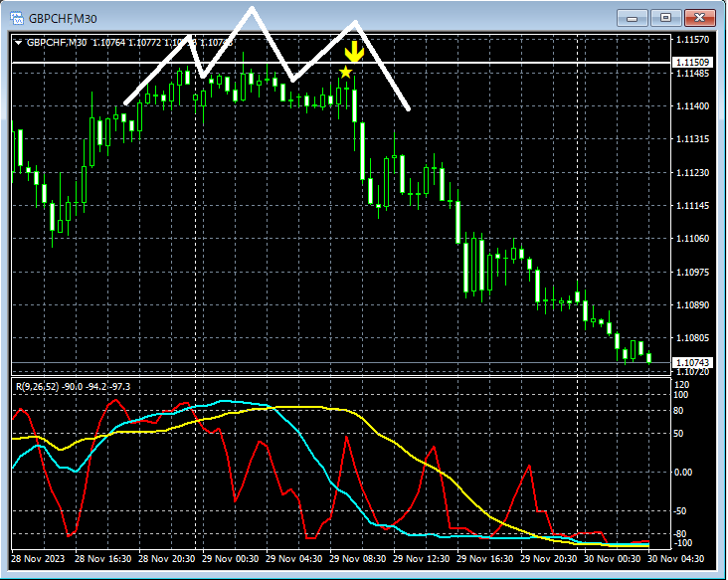Click the 1.11509 price label on axis
This screenshot has height=580, width=728.
tap(692, 64)
